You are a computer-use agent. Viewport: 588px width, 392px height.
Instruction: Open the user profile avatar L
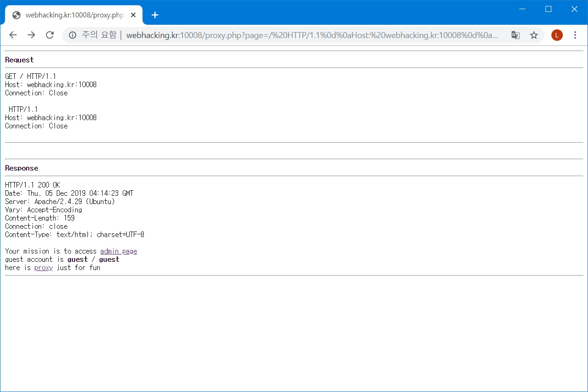(557, 35)
